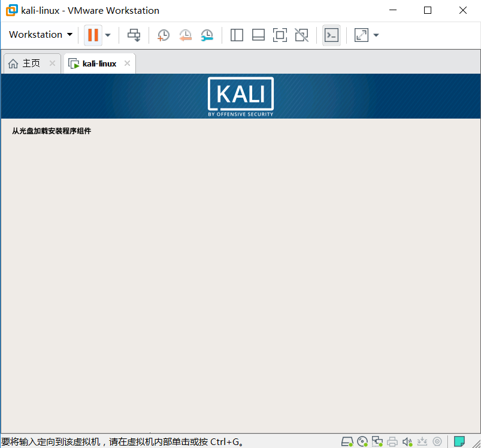Click the stretch guest display icon

pos(361,35)
